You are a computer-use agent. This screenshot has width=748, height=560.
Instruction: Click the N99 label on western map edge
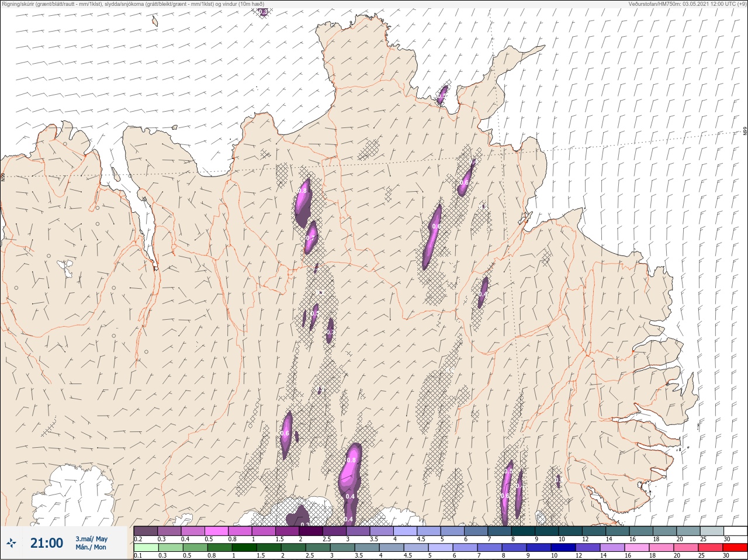3,176
